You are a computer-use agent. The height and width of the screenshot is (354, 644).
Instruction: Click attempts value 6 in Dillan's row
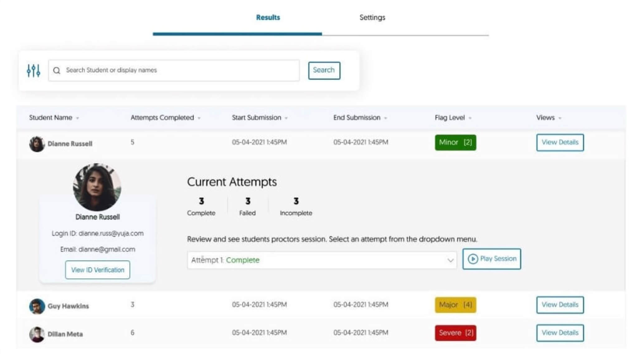[132, 333]
